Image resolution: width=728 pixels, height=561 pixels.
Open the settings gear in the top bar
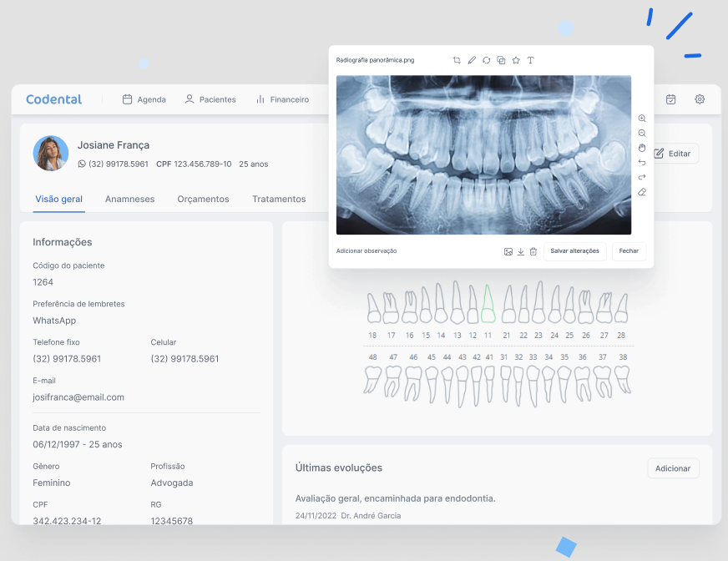[x=699, y=99]
